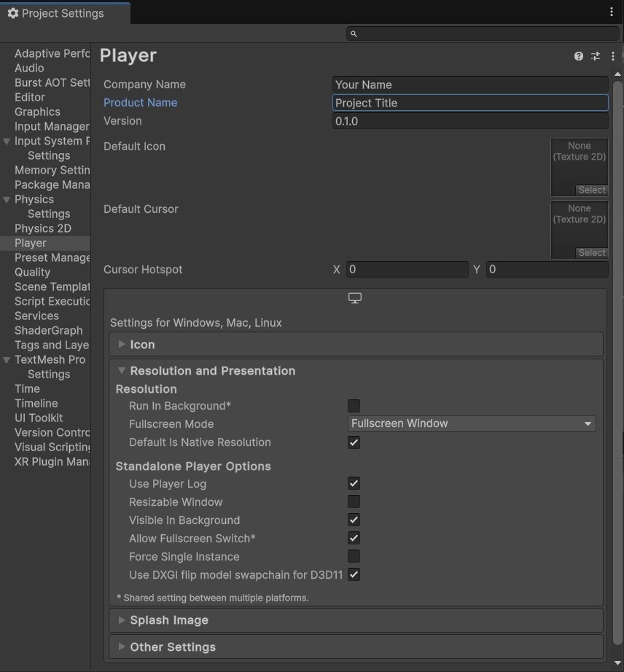The width and height of the screenshot is (624, 672).
Task: Open Quality settings in the sidebar
Action: coord(33,272)
